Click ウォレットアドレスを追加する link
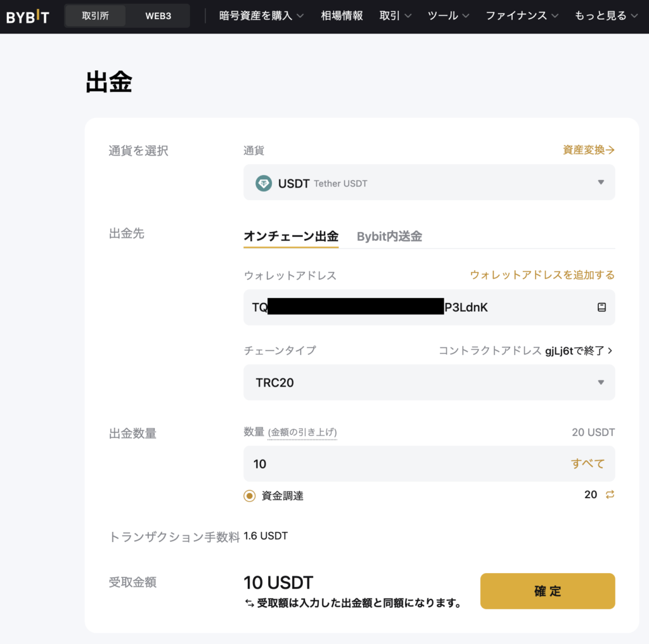649x644 pixels. [543, 275]
